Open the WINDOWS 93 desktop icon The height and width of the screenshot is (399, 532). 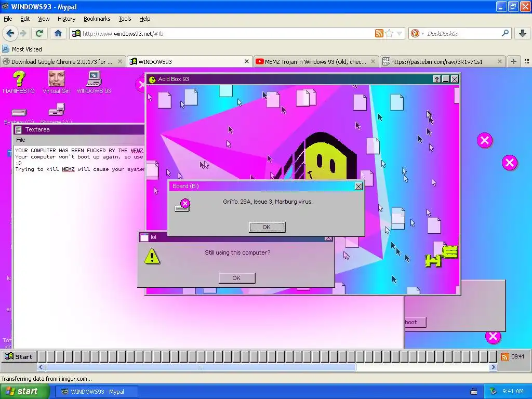[x=94, y=82]
